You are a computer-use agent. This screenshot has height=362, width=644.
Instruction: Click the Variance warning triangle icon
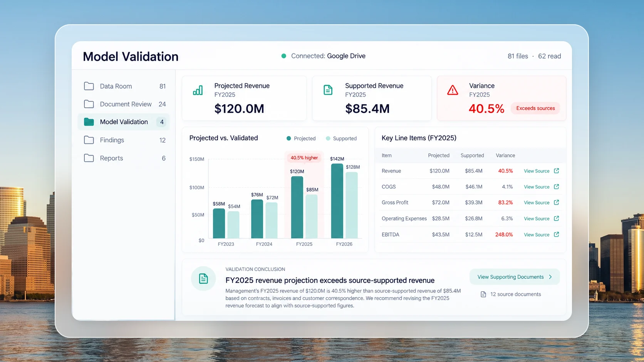453,90
